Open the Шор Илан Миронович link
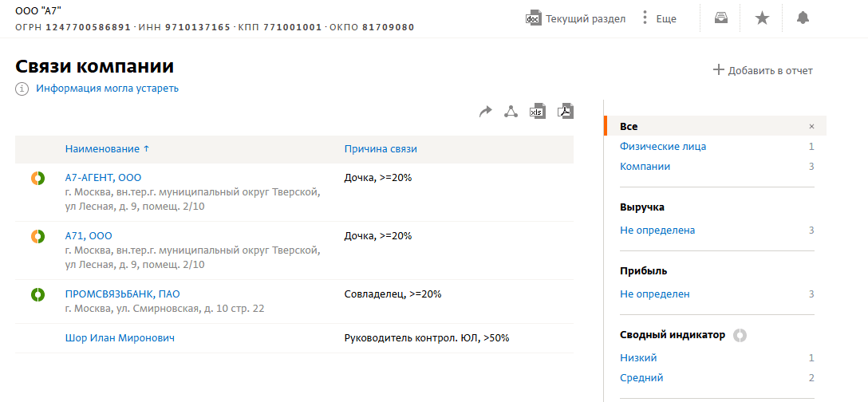 tap(120, 337)
